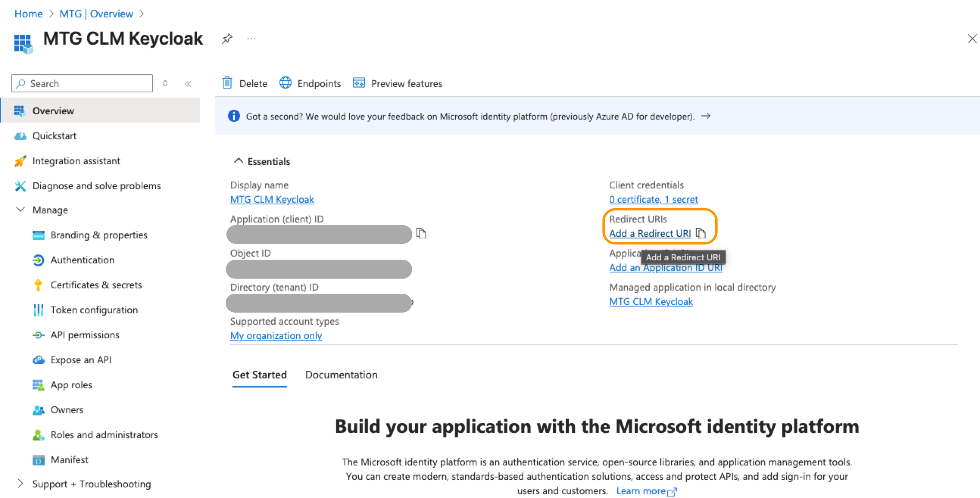Expand Support + Troubleshooting section

(x=20, y=483)
